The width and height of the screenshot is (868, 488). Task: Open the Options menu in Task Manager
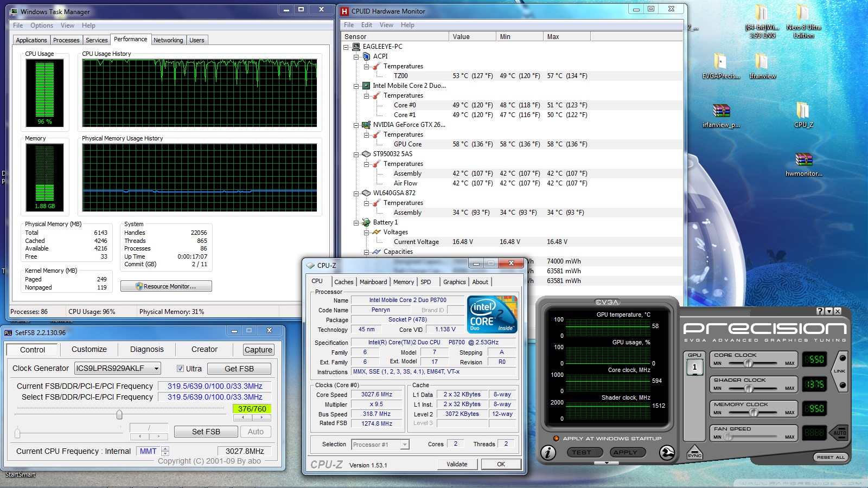[42, 25]
